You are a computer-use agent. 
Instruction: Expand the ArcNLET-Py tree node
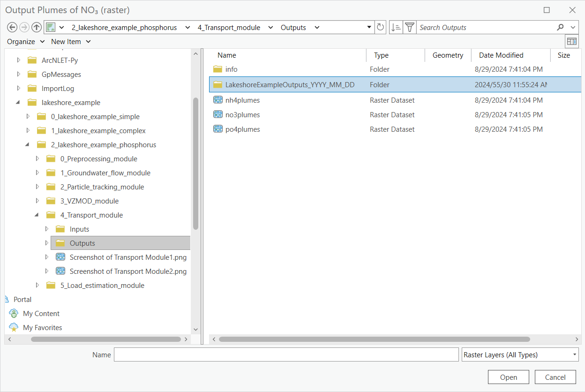coord(19,60)
